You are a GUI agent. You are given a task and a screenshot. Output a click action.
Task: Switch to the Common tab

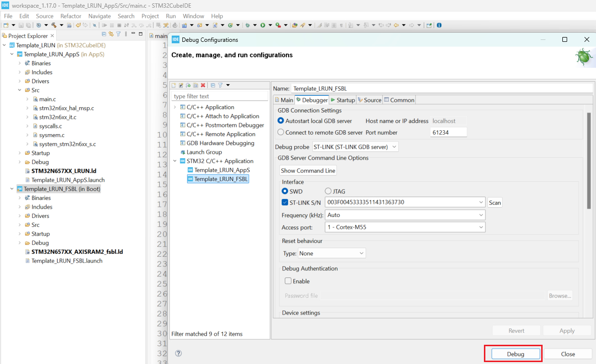pos(399,100)
